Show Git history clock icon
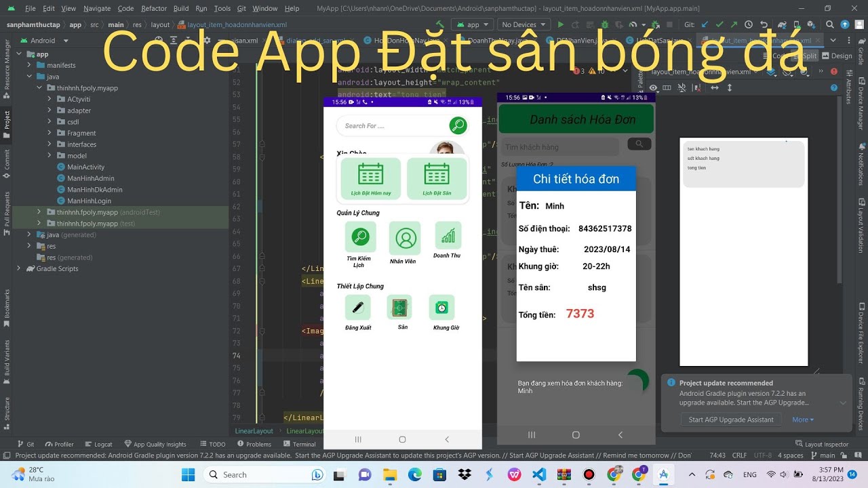 click(749, 24)
